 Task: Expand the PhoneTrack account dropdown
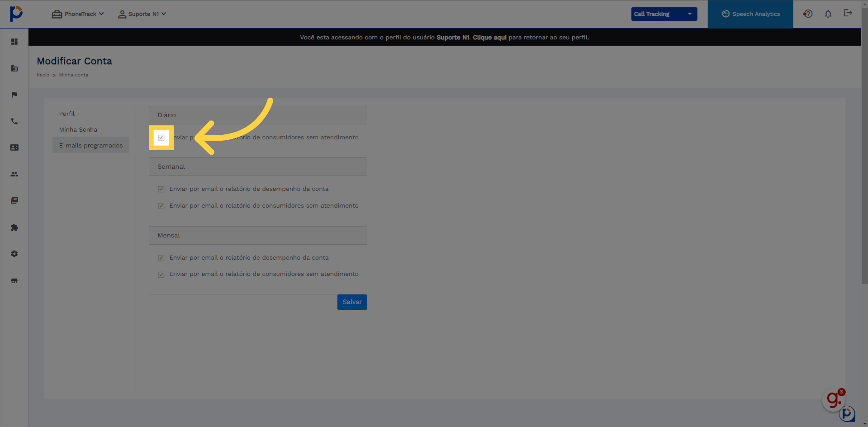78,14
